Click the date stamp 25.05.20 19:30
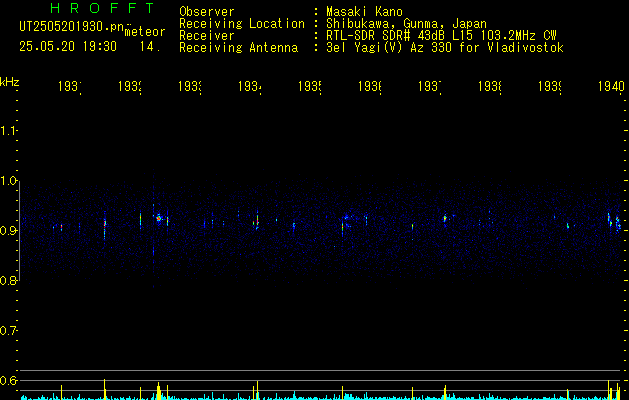The image size is (629, 400). pos(68,47)
